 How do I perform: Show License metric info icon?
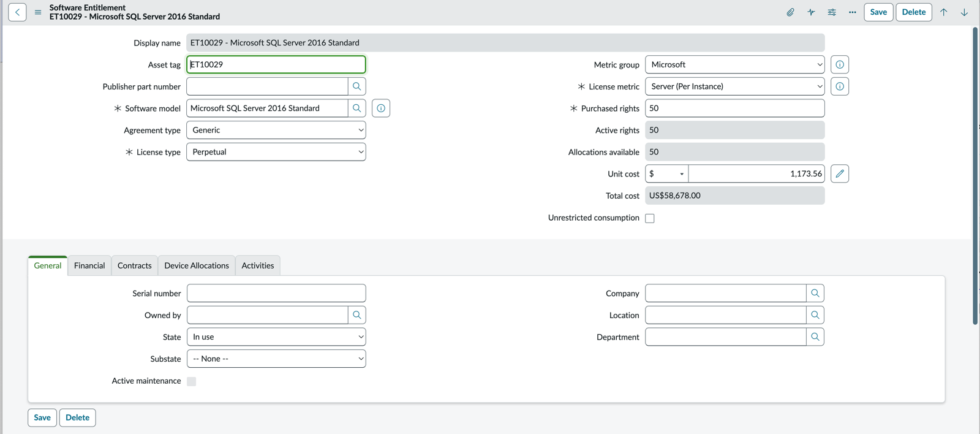[840, 86]
